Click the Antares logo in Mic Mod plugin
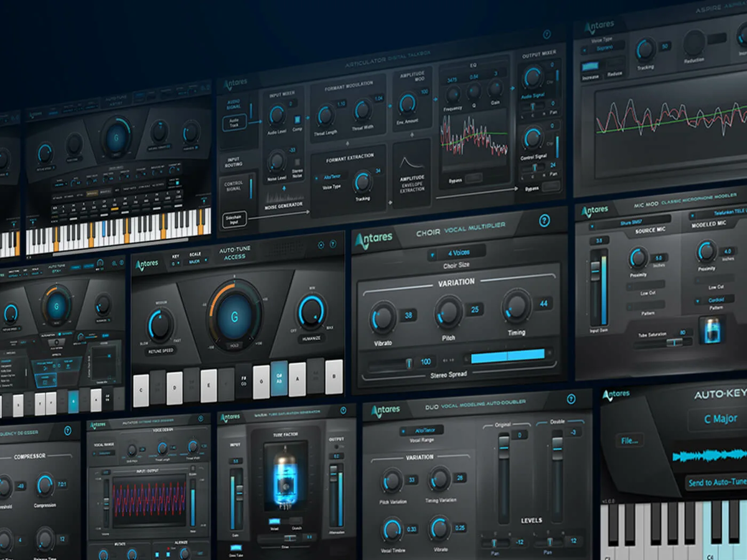This screenshot has width=747, height=560. pos(594,212)
